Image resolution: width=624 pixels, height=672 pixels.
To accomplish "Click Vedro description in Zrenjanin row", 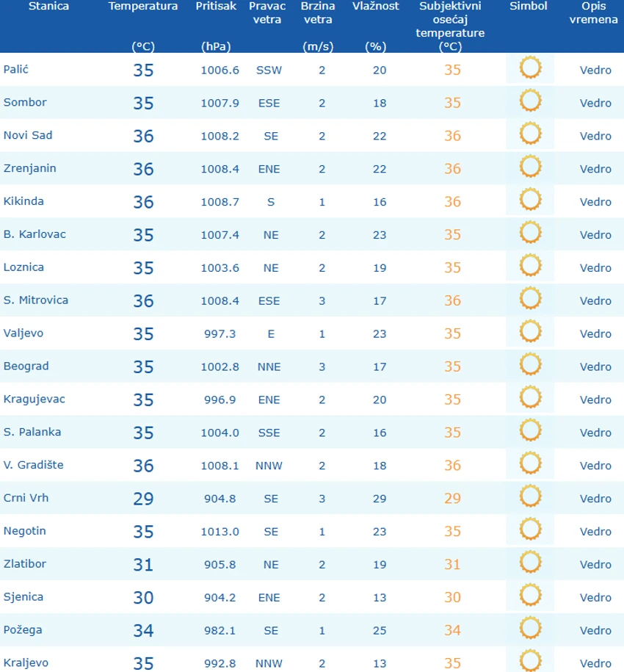I will 595,169.
